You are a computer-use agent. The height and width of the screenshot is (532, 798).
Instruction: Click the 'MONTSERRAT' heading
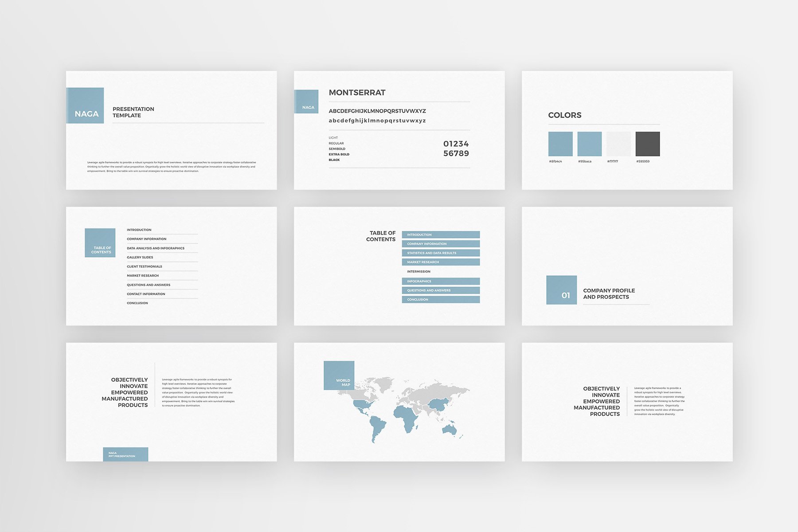click(x=357, y=93)
